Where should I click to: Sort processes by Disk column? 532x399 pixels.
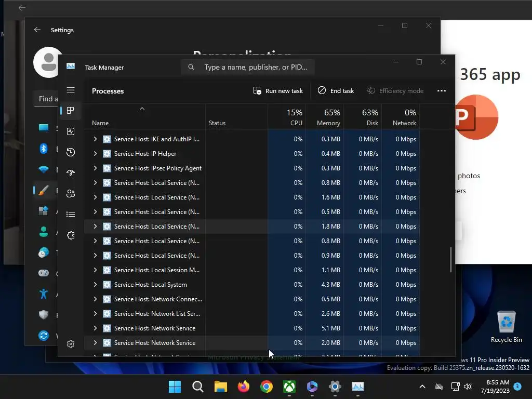tap(363, 117)
